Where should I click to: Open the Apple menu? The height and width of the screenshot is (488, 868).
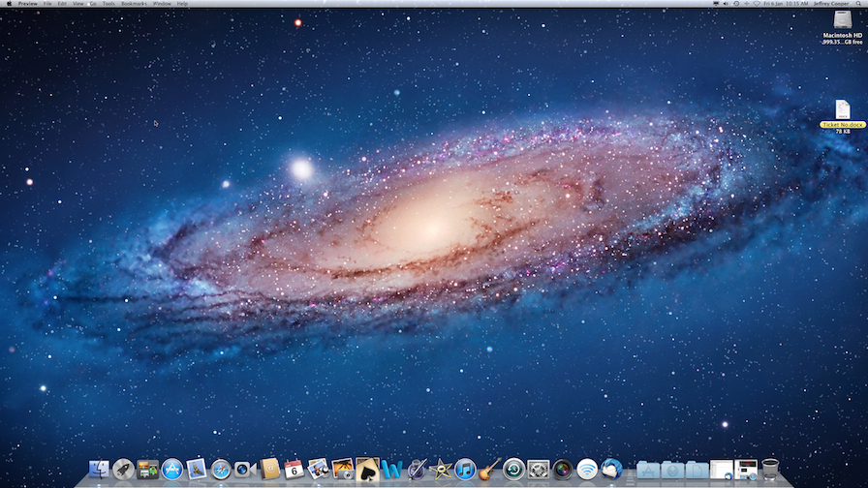[9, 4]
